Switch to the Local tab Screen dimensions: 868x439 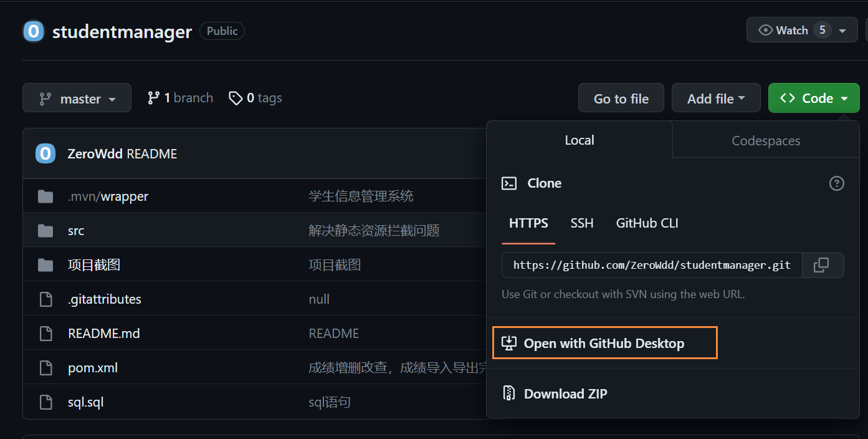click(579, 140)
